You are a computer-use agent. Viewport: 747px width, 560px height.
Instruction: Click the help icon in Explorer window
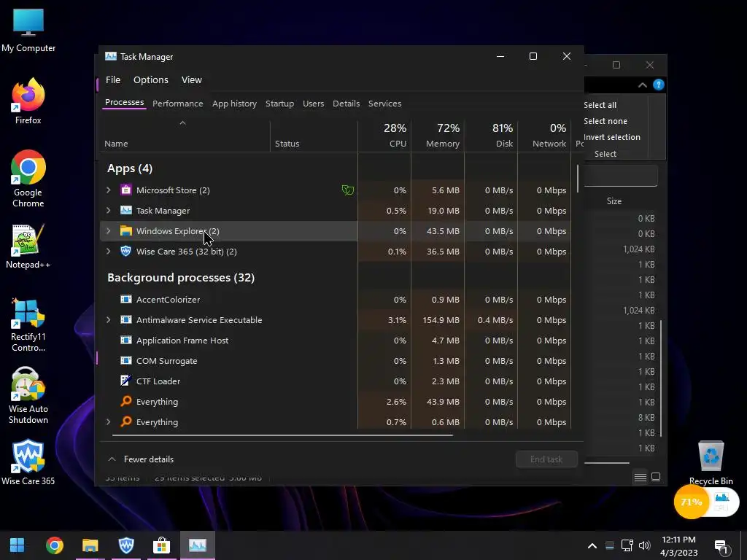pos(659,85)
